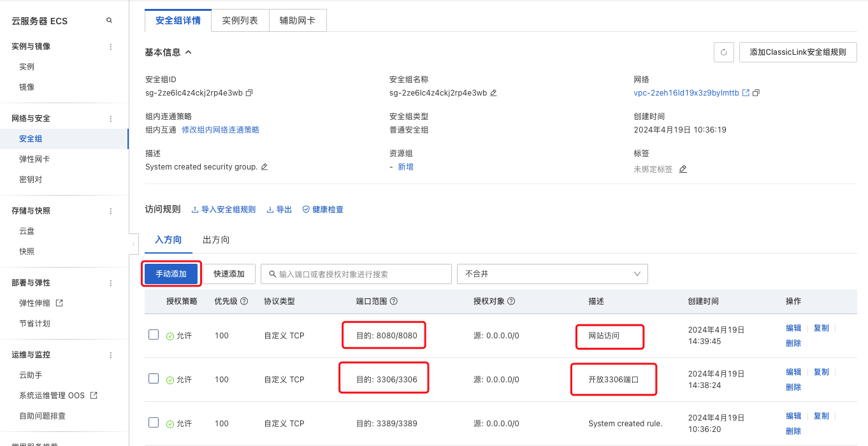868x446 pixels.
Task: Open the 不合并 dropdown
Action: 552,274
